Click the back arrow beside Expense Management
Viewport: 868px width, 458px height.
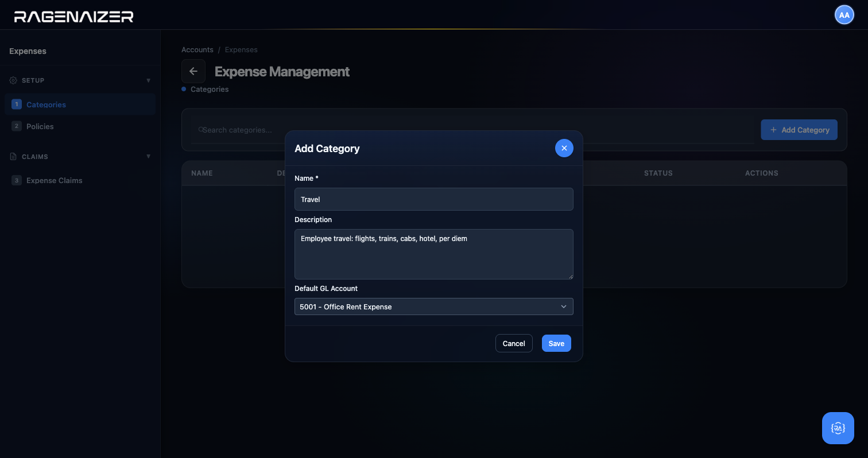tap(193, 71)
